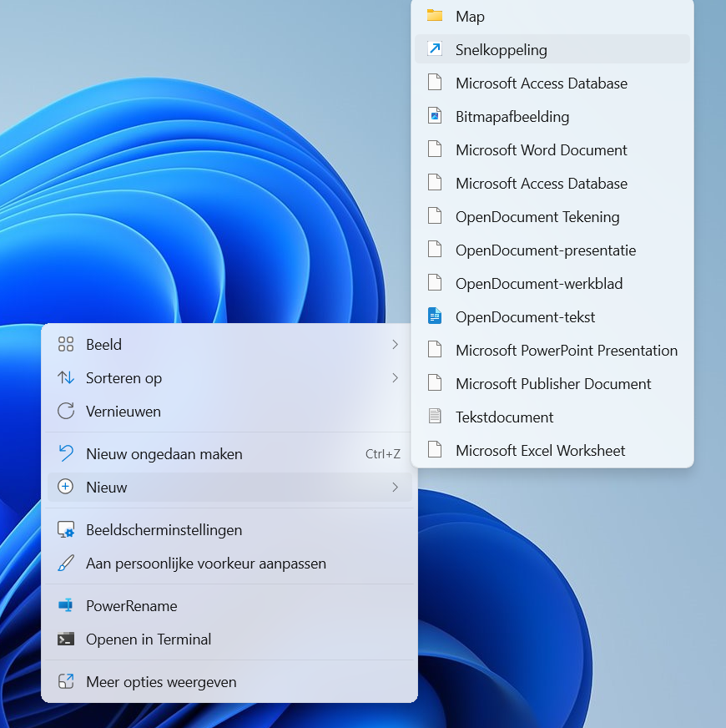Create a new Microsoft Word Document
The height and width of the screenshot is (728, 726).
click(x=541, y=150)
